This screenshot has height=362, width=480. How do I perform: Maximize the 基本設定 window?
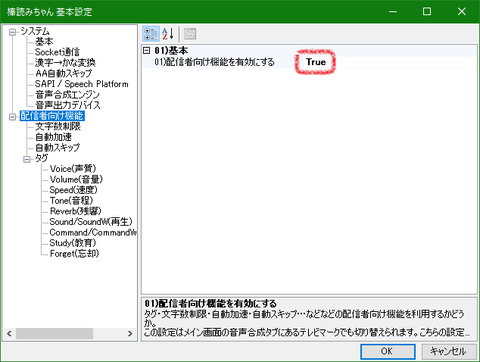(427, 12)
